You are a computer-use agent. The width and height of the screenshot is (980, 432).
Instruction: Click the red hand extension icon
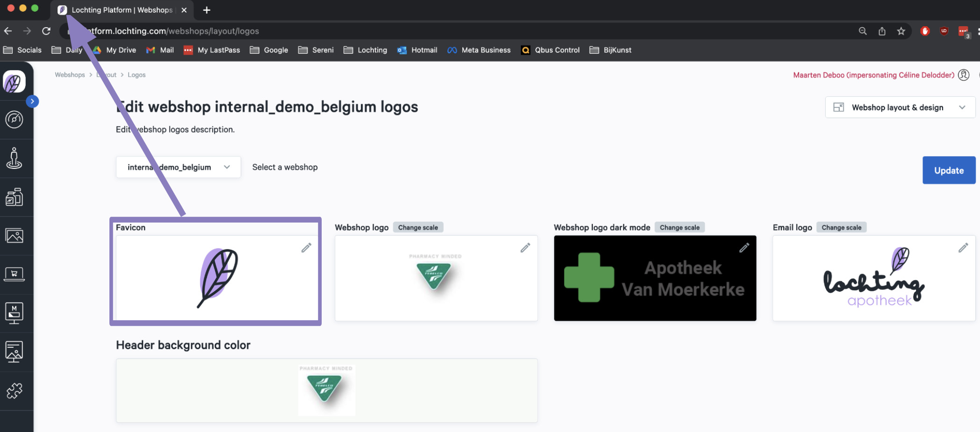[925, 31]
